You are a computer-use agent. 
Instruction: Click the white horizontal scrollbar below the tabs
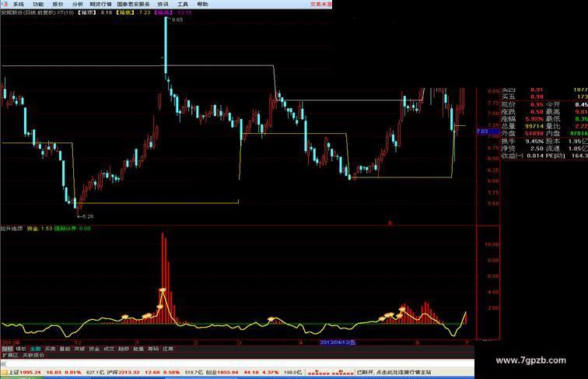pyautogui.click(x=237, y=363)
